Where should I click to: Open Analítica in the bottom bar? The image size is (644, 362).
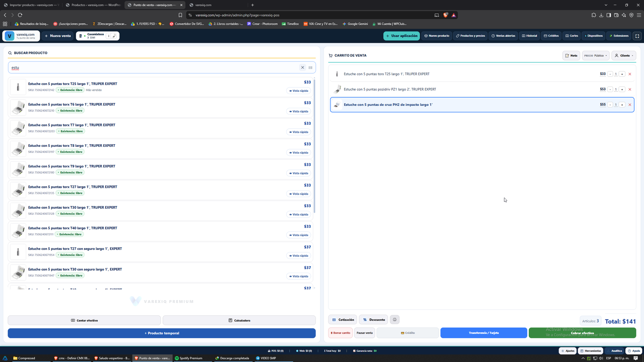pyautogui.click(x=615, y=351)
